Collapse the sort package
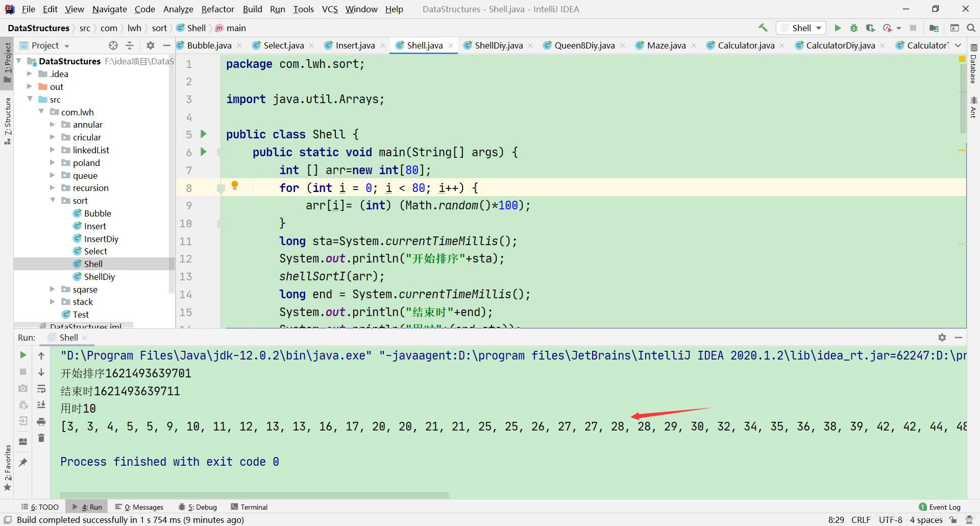 point(53,200)
